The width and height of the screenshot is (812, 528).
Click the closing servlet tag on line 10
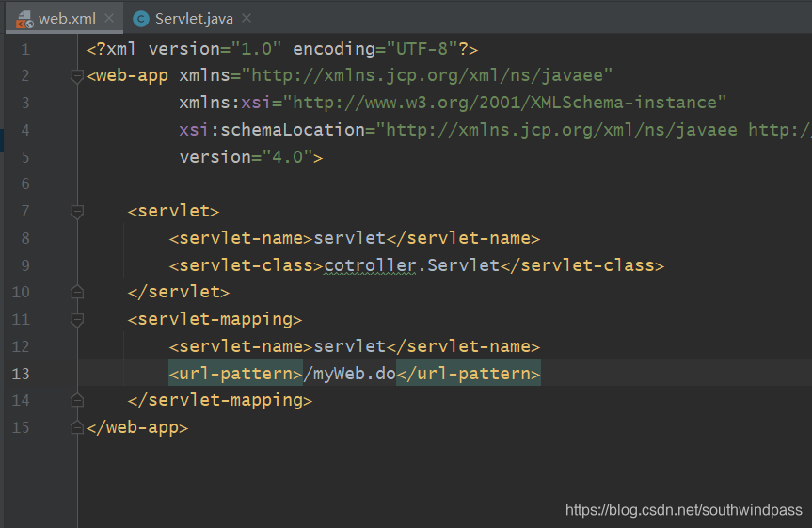click(x=179, y=292)
